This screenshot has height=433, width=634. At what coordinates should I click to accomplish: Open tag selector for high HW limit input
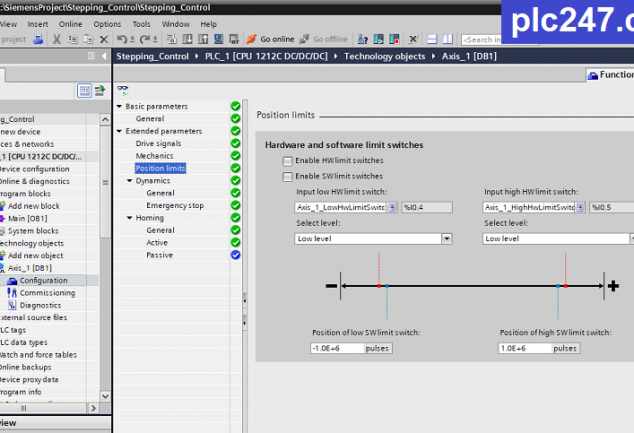point(580,207)
